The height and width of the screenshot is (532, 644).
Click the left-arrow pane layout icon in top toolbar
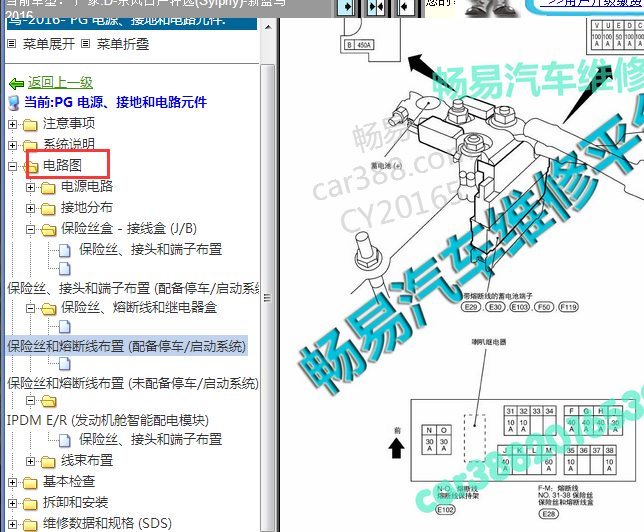pos(406,7)
